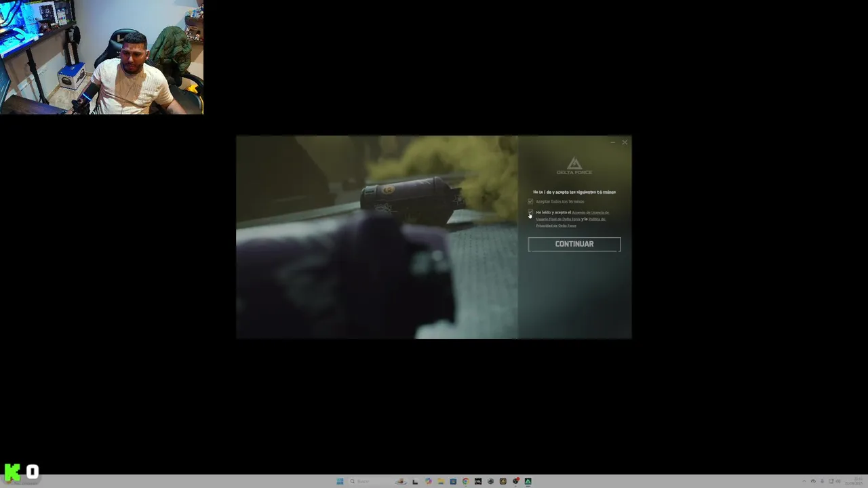Minimize the Delta Force launcher window
This screenshot has width=868, height=488.
(x=613, y=142)
